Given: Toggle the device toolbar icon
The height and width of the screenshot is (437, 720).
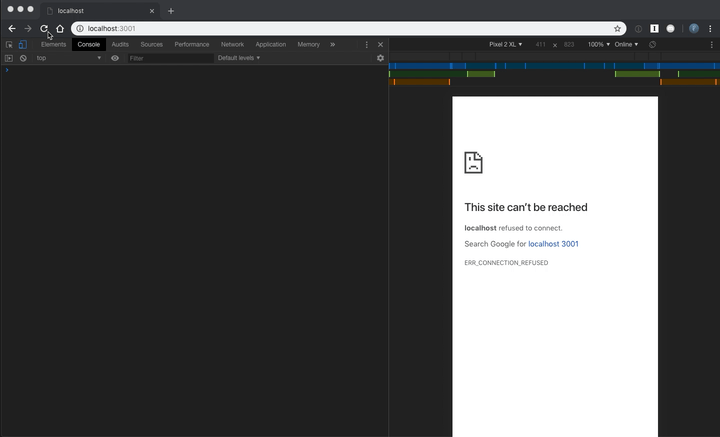Looking at the screenshot, I should coord(22,45).
